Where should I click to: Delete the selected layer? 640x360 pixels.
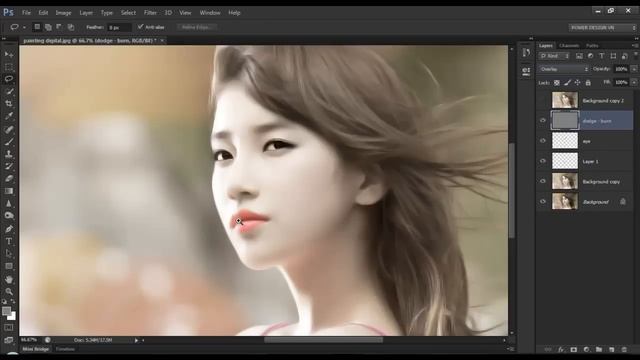tap(624, 349)
